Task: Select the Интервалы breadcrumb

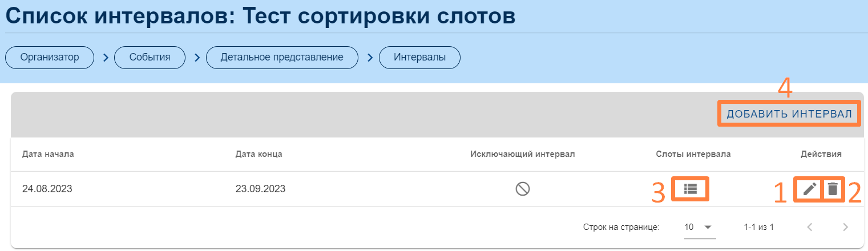Action: click(419, 58)
